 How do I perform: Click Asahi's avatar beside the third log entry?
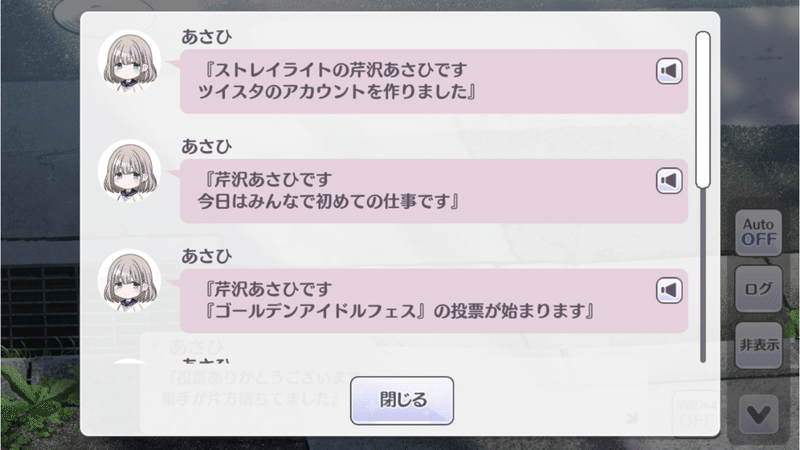pyautogui.click(x=130, y=281)
